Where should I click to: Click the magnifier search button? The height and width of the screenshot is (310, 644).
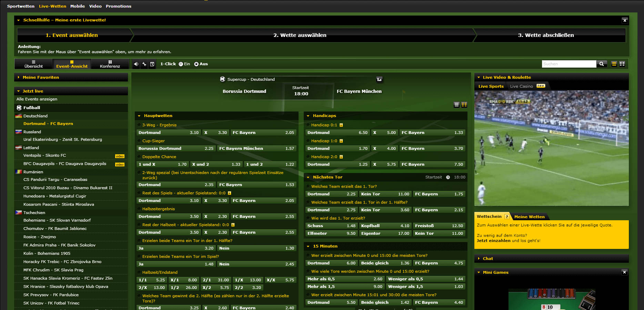click(x=602, y=64)
